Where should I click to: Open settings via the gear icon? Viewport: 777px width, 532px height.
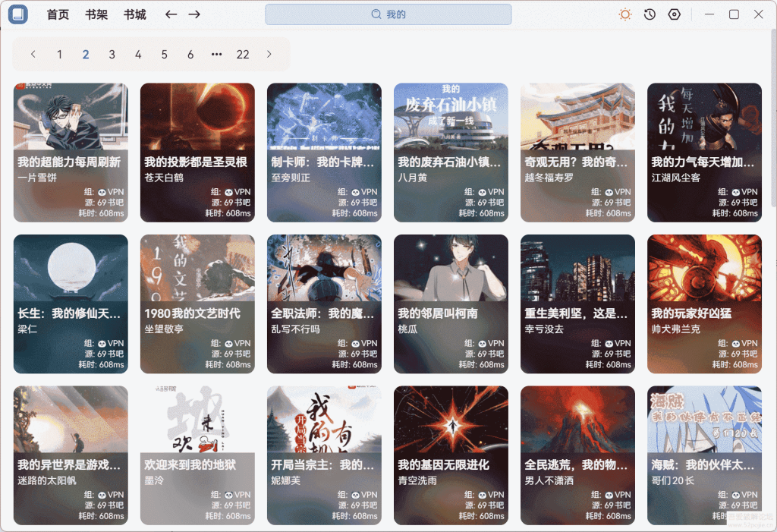coord(674,14)
